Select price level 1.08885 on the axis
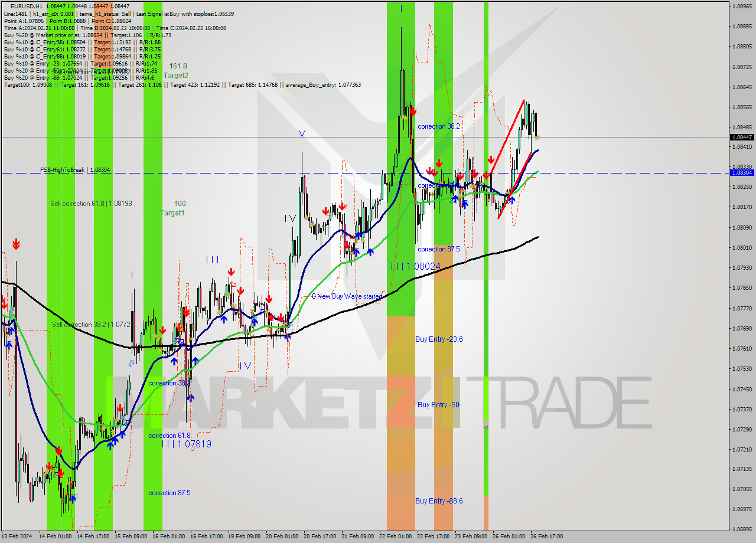Image resolution: width=756 pixels, height=543 pixels. coord(742,26)
